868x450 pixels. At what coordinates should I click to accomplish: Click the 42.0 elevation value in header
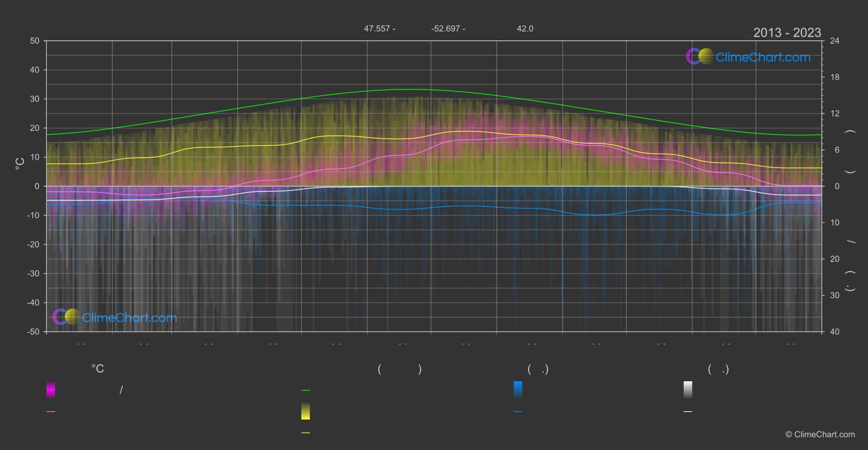(525, 28)
